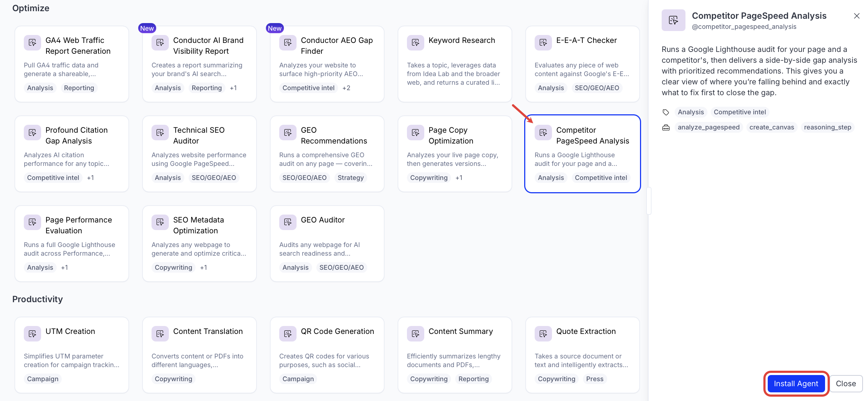The width and height of the screenshot is (868, 401).
Task: Close the agent details side panel
Action: [x=856, y=16]
